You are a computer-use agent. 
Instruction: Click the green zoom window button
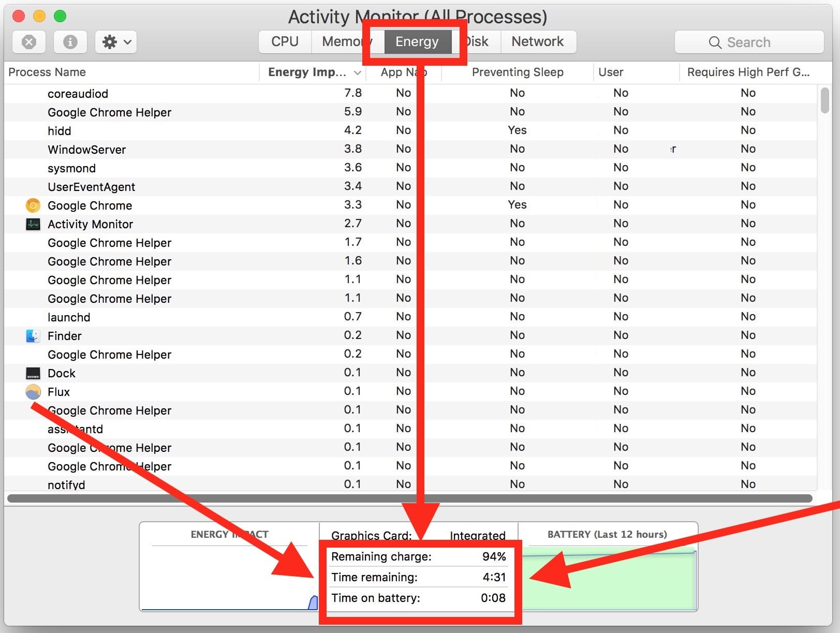[60, 16]
